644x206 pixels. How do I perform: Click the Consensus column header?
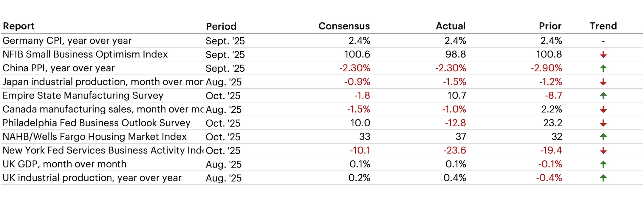click(x=344, y=26)
